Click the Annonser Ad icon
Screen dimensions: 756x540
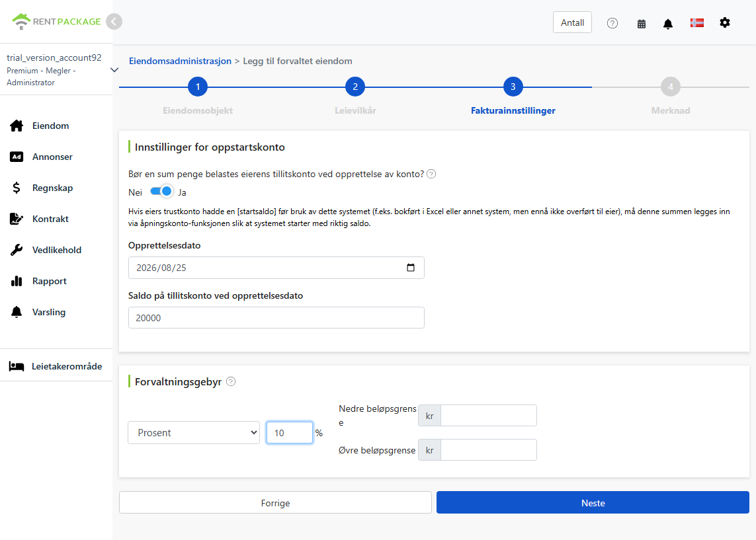(17, 157)
